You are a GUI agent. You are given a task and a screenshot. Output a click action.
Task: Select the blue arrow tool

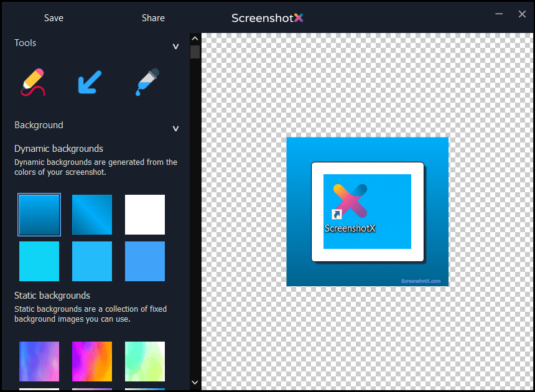pyautogui.click(x=90, y=82)
